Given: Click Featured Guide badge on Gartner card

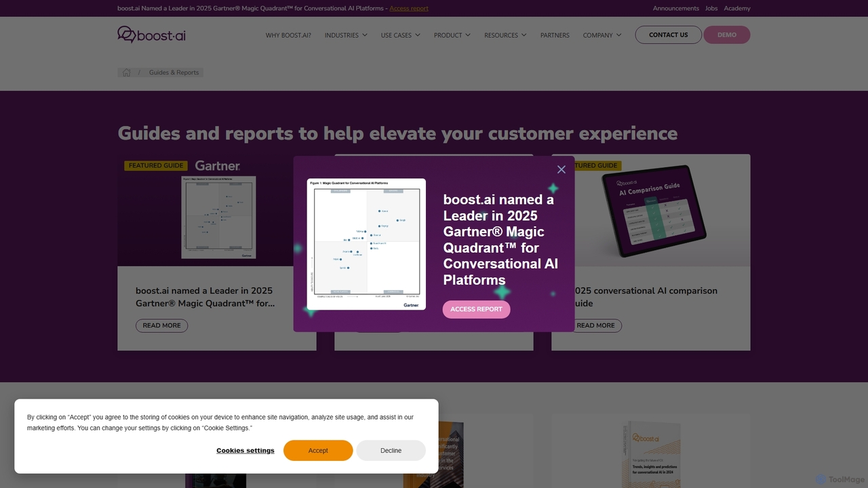Looking at the screenshot, I should pos(156,165).
